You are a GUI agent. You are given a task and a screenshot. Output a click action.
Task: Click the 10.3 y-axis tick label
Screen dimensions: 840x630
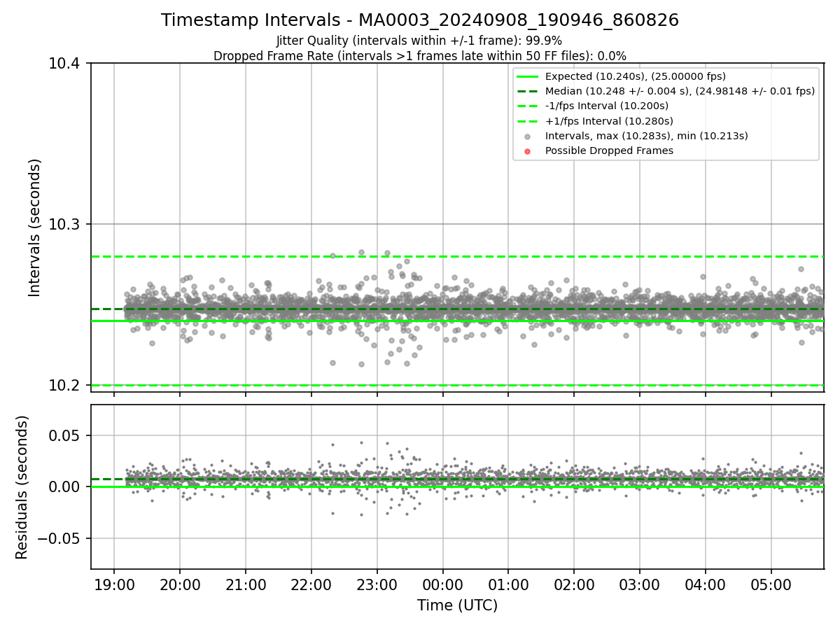click(66, 225)
